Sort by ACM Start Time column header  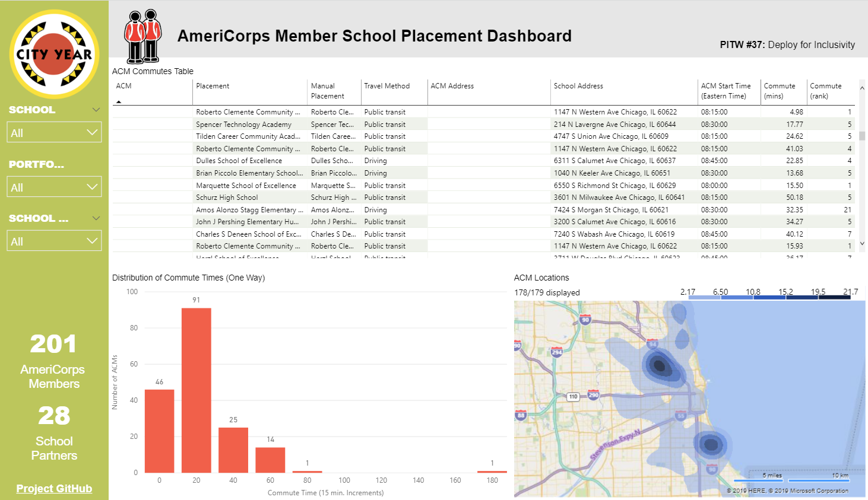726,91
